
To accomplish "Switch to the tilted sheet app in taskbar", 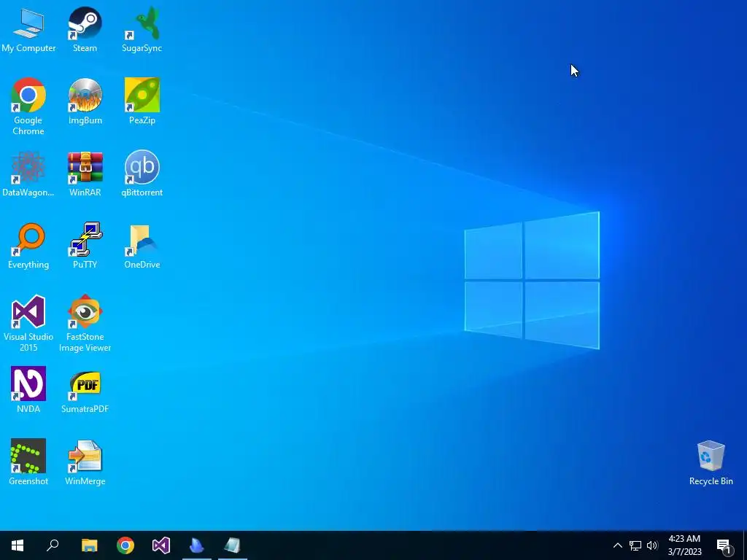I will pos(233,545).
